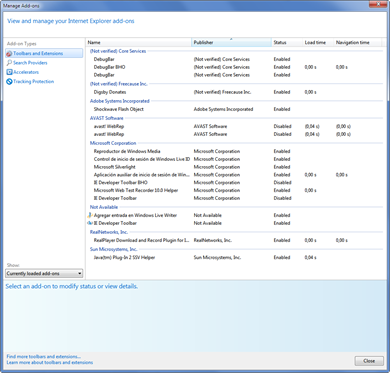Sort by Load time column header
The height and width of the screenshot is (373, 390).
tap(318, 42)
